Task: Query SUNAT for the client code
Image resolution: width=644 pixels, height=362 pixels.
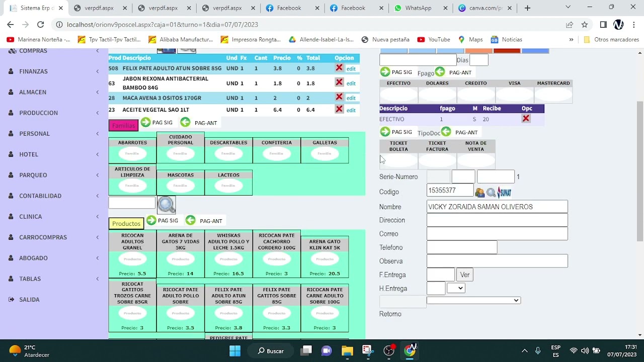Action: click(504, 192)
